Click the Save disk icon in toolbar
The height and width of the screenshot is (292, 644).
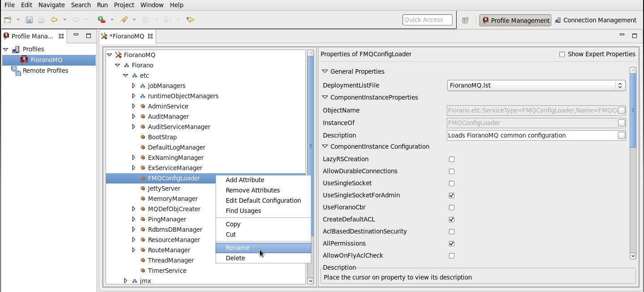[x=29, y=20]
